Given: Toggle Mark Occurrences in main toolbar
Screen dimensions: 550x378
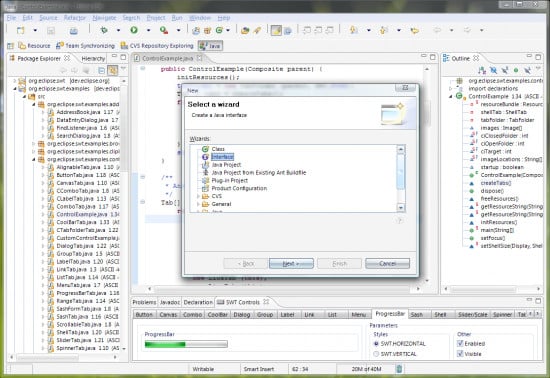Looking at the screenshot, I should coord(276,31).
